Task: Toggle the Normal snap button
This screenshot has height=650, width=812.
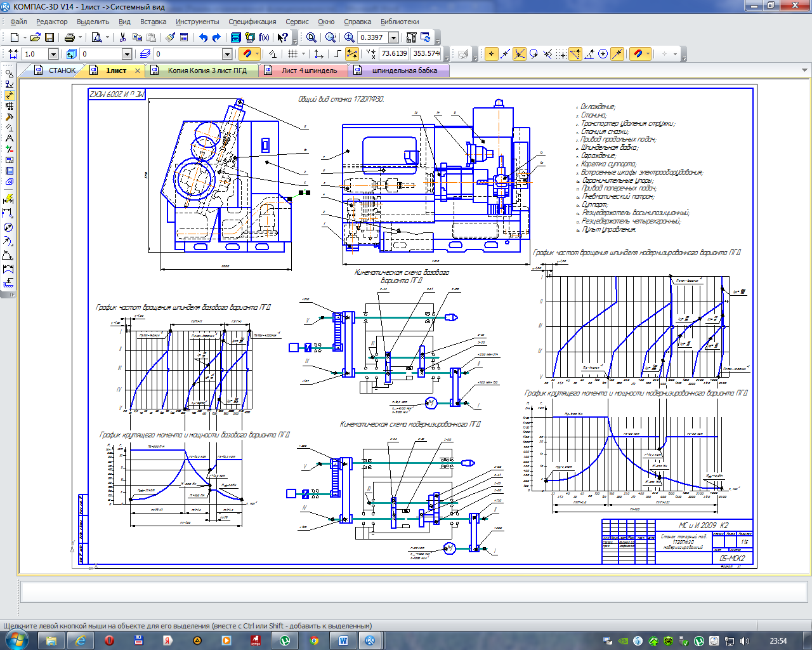Action: coord(547,54)
